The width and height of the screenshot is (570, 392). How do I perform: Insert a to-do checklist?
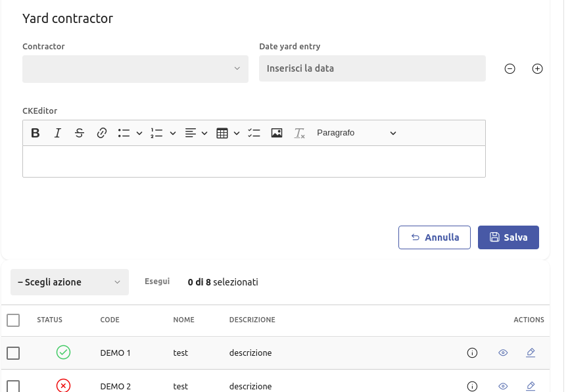click(x=254, y=133)
